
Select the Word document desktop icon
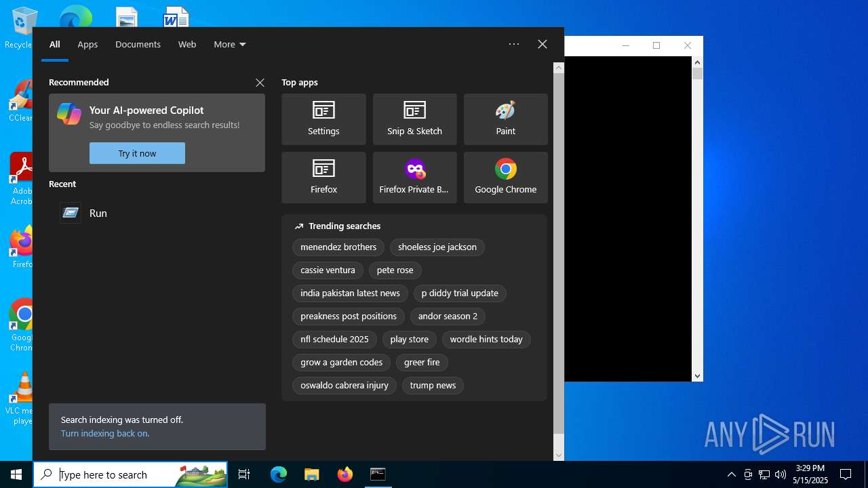tap(176, 17)
